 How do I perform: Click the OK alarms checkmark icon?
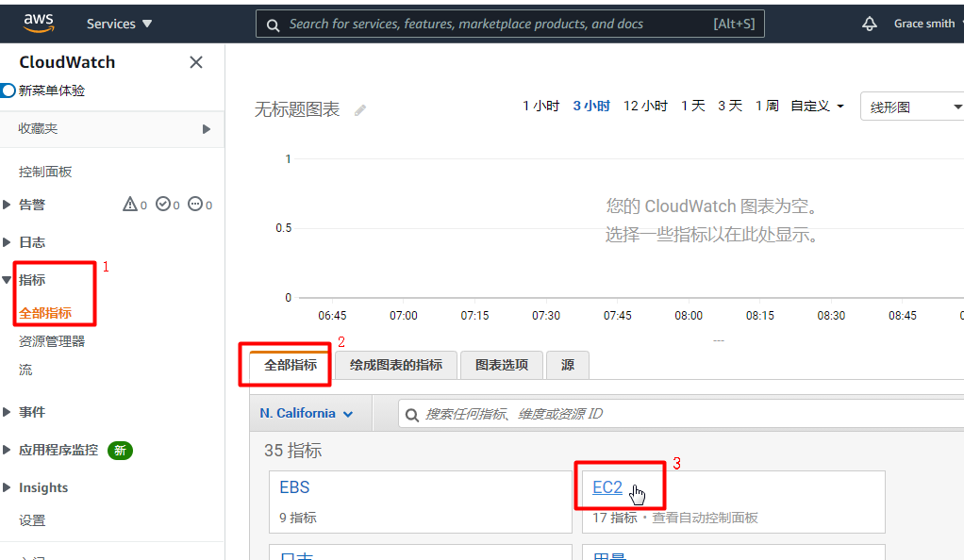[x=163, y=204]
